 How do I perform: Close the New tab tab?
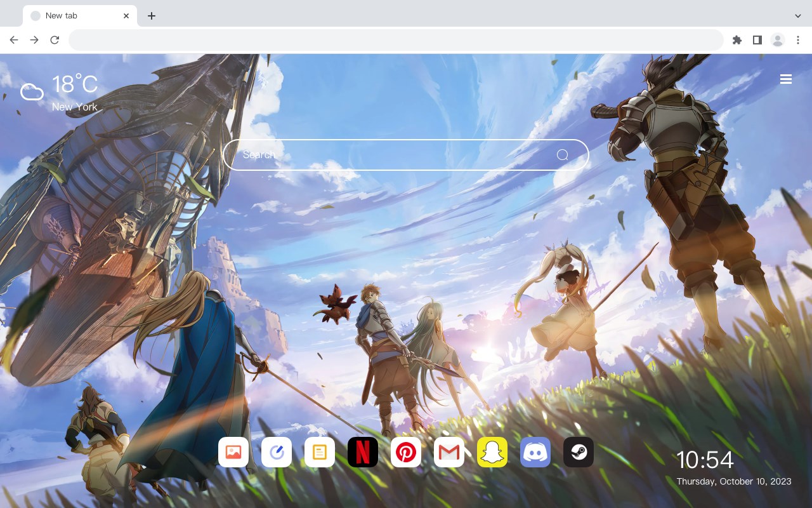point(127,16)
